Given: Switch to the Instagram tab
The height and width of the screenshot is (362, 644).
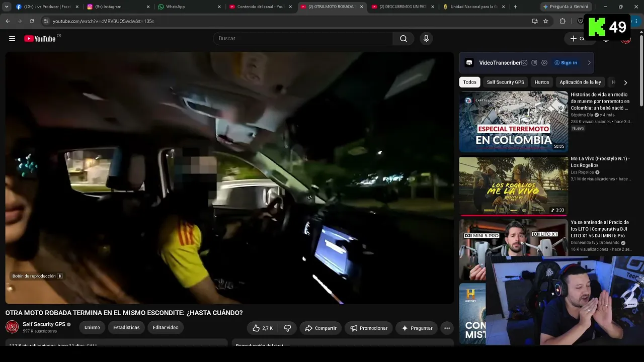Looking at the screenshot, I should 119,7.
